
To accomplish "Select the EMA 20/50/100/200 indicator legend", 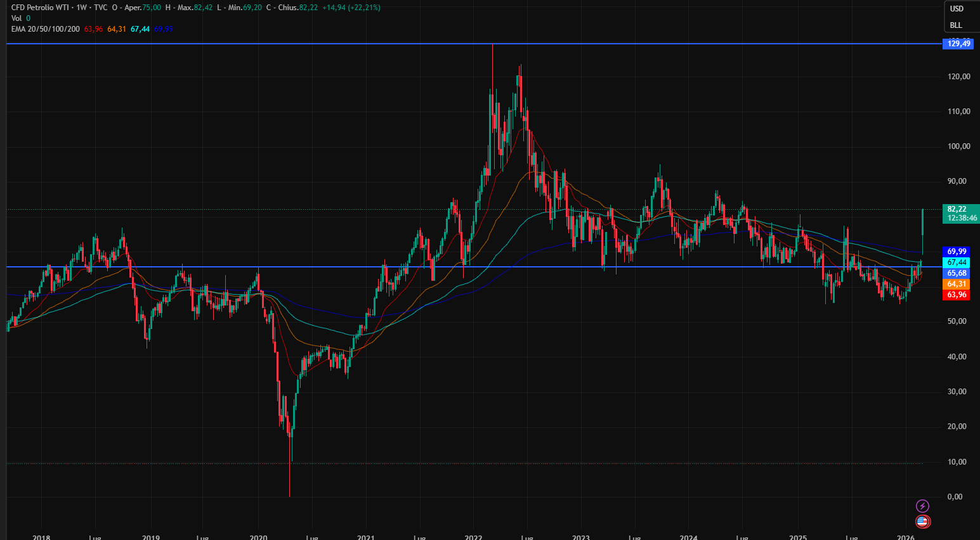I will [x=46, y=29].
